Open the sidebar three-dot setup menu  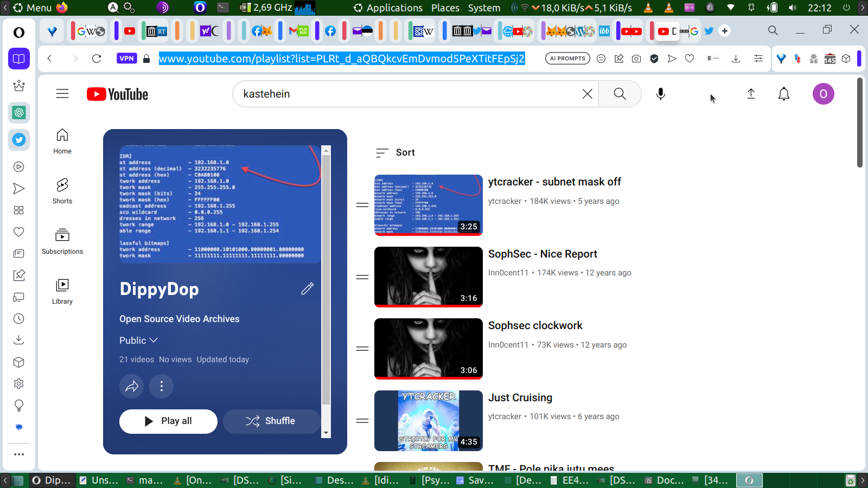[x=19, y=454]
